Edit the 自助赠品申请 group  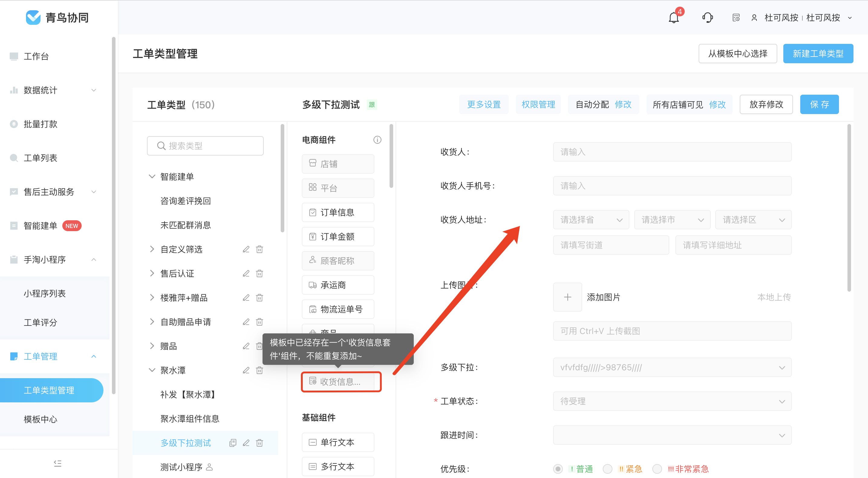click(x=246, y=322)
